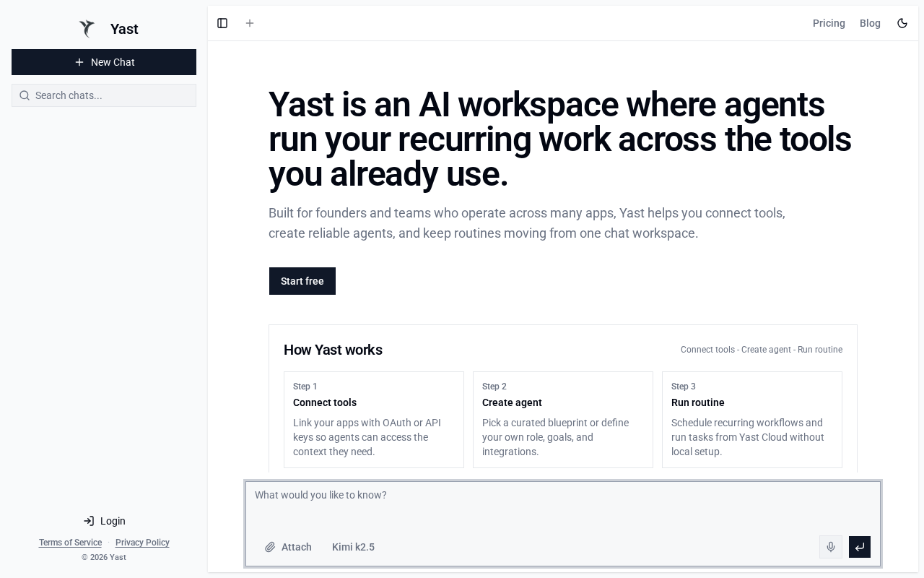Open the Terms of Service link

pyautogui.click(x=70, y=543)
